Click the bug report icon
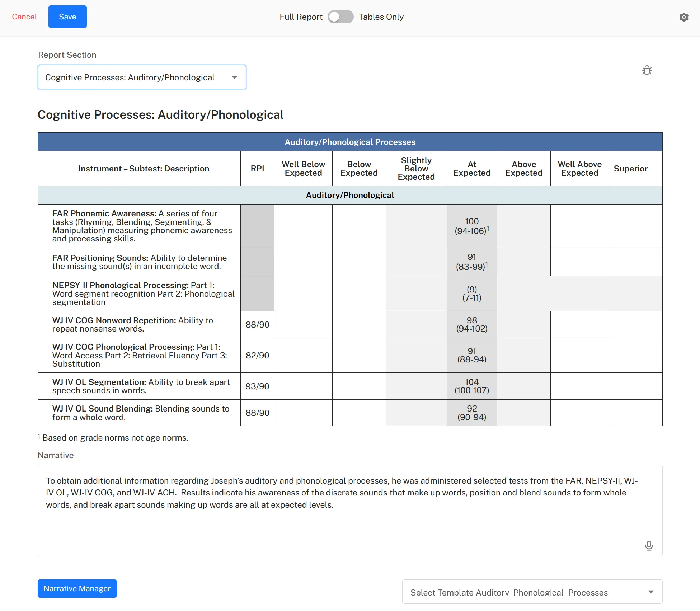This screenshot has width=700, height=611. 647,70
